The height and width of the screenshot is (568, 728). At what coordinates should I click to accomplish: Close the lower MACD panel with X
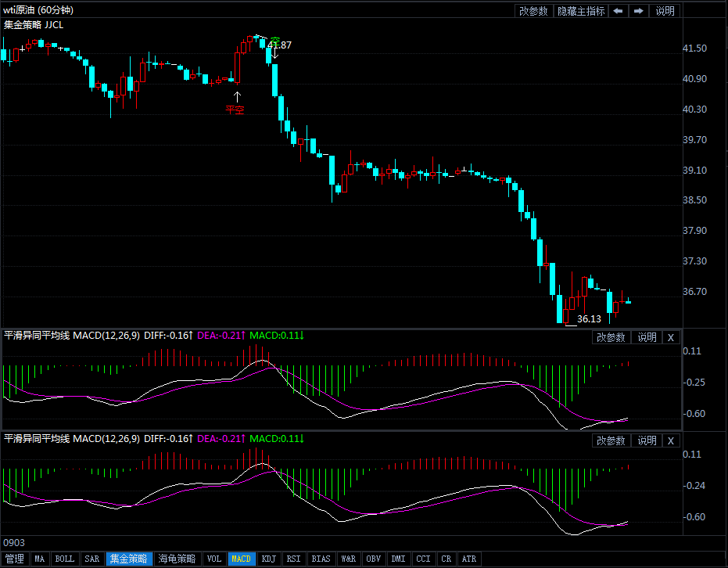[670, 440]
